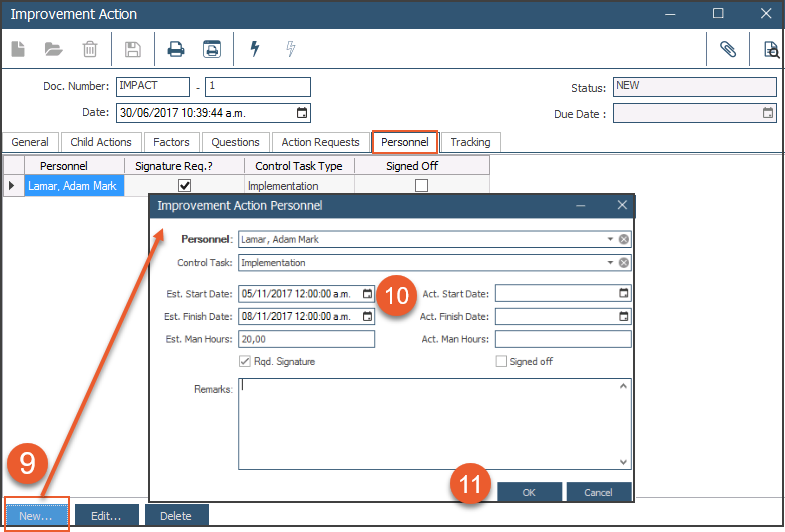Clear the Personnel field with its X icon
785x532 pixels.
pos(624,239)
